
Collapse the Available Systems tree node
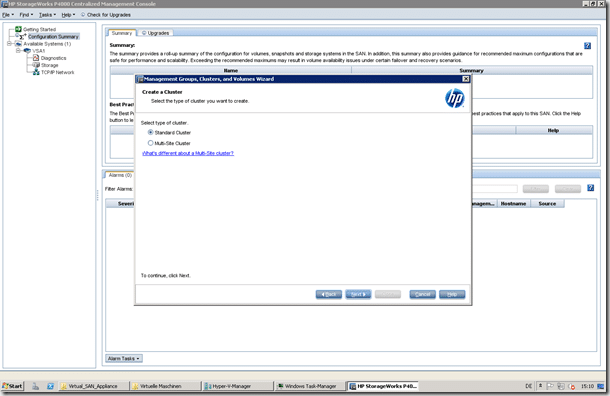pos(9,44)
